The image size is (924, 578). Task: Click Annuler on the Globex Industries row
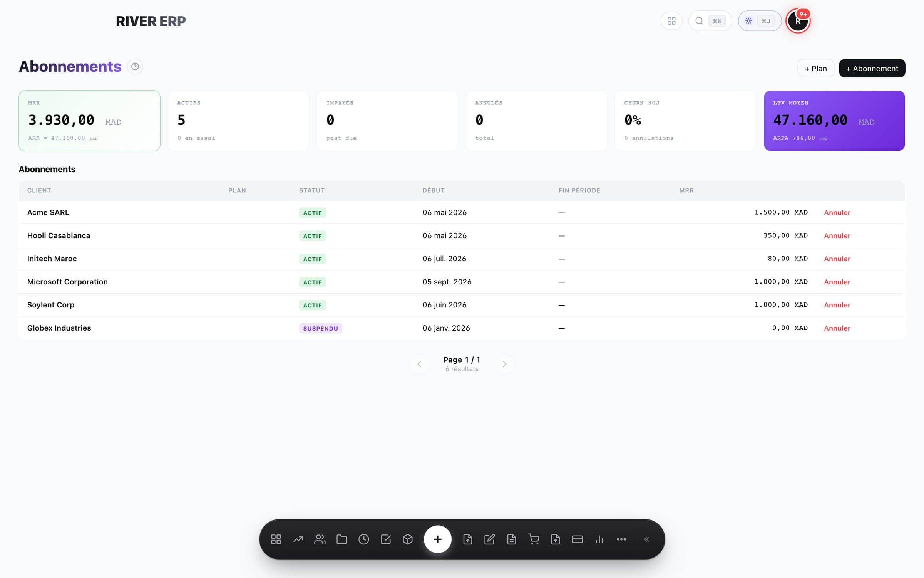[837, 328]
